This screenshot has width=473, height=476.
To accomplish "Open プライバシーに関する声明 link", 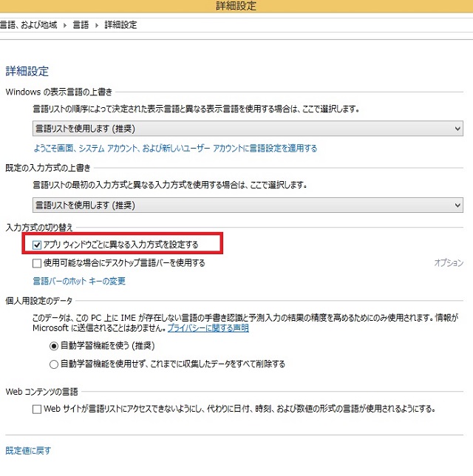I will click(208, 327).
